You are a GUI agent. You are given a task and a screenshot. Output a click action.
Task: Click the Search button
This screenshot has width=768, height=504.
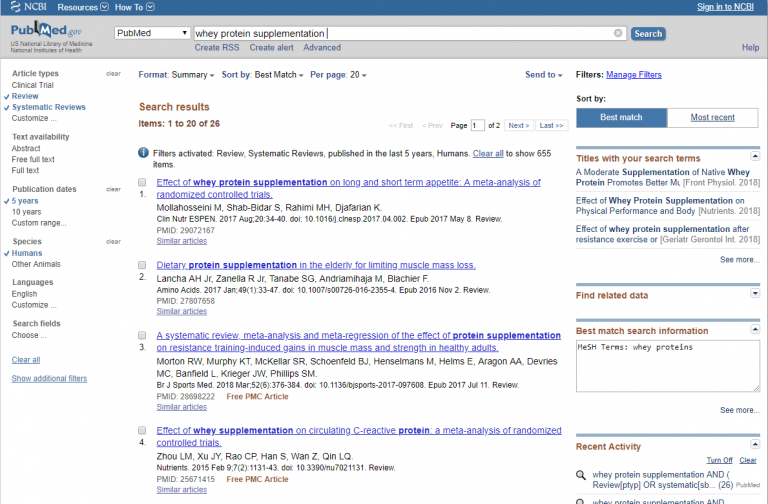pyautogui.click(x=648, y=33)
